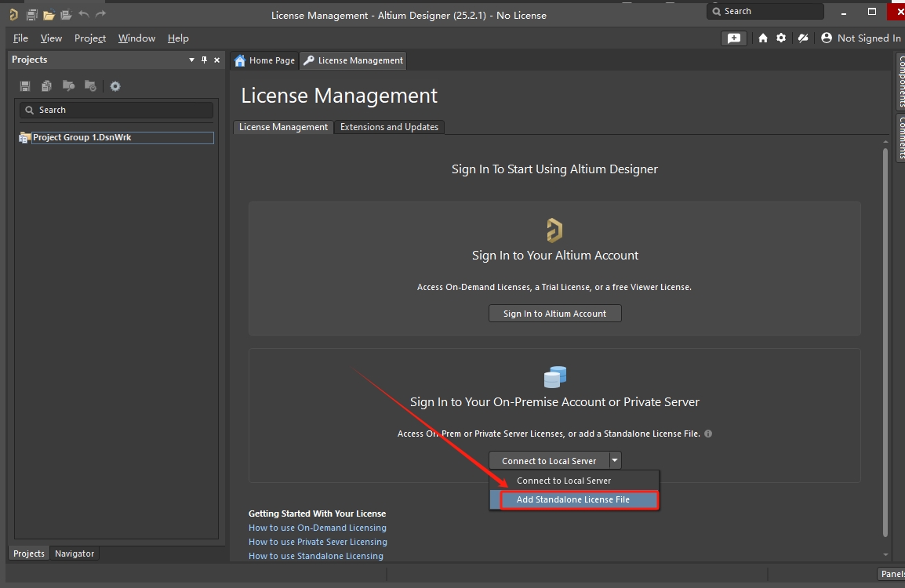Click the disconnected cloud status icon
Image resolution: width=905 pixels, height=588 pixels.
[803, 38]
